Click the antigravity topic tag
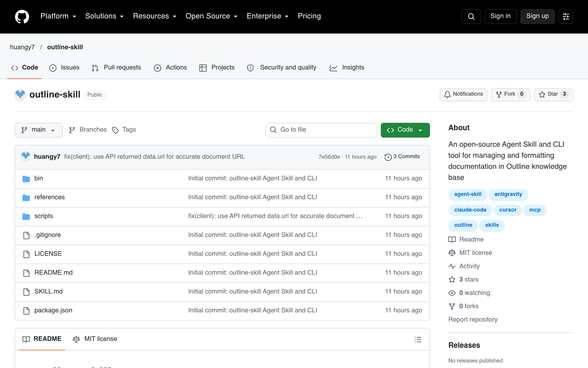Image resolution: width=588 pixels, height=368 pixels. pos(508,195)
